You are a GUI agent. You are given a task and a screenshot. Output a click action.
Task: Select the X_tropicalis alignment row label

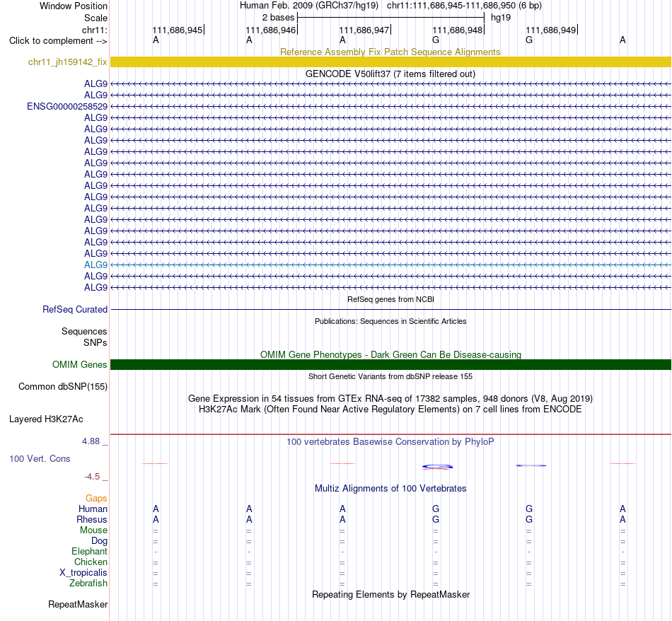pyautogui.click(x=83, y=573)
